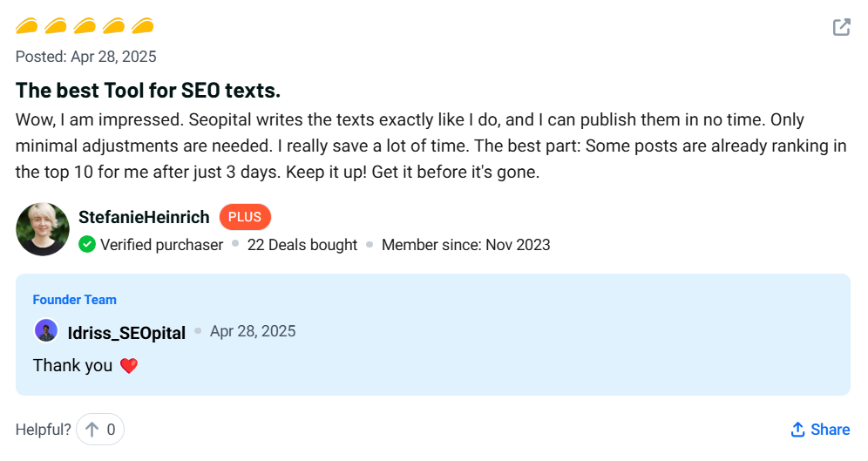
Task: Click the red heart emoji
Action: (x=129, y=366)
